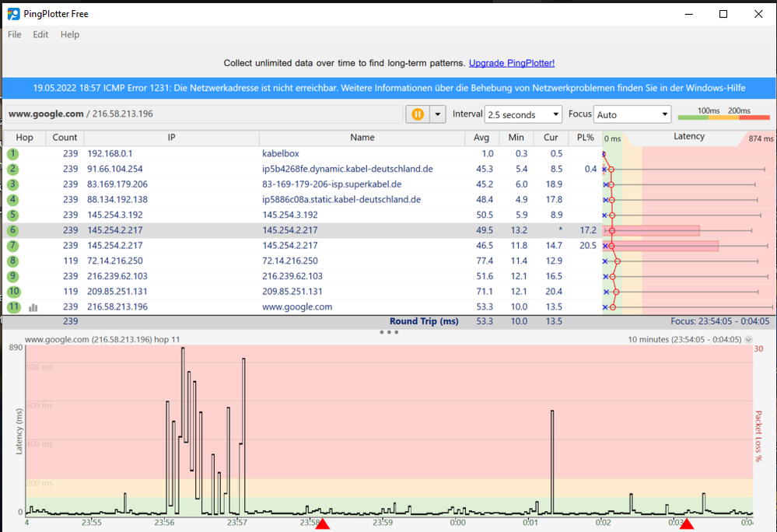
Task: Expand the Focus Auto combo box
Action: [632, 114]
